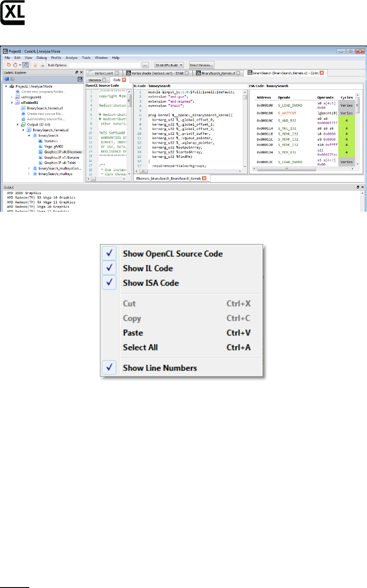
Task: Open the Build Options browse button
Action: pyautogui.click(x=145, y=65)
